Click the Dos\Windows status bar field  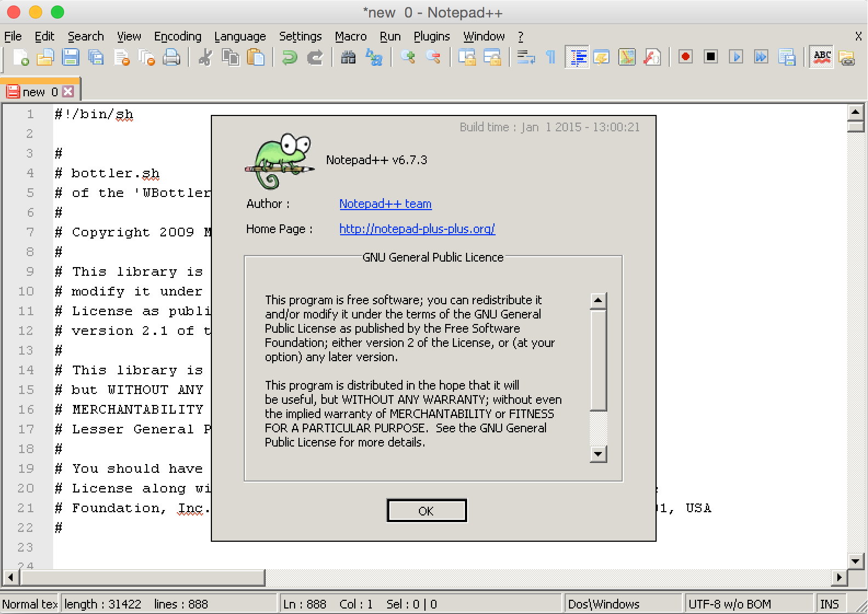(623, 604)
